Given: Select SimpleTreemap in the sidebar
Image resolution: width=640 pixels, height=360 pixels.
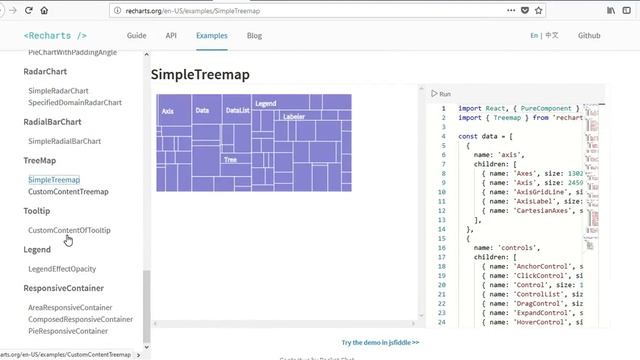Looking at the screenshot, I should 54,180.
